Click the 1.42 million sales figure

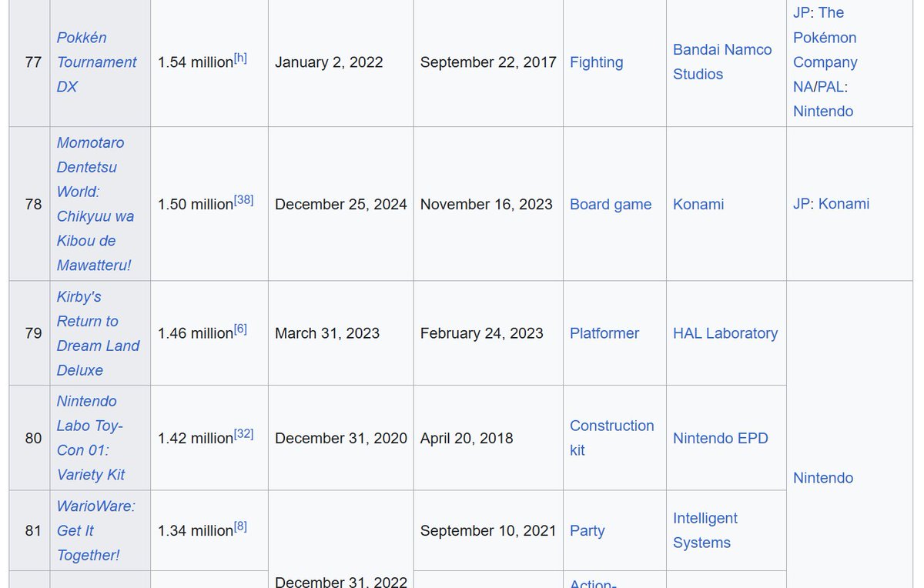pyautogui.click(x=196, y=439)
